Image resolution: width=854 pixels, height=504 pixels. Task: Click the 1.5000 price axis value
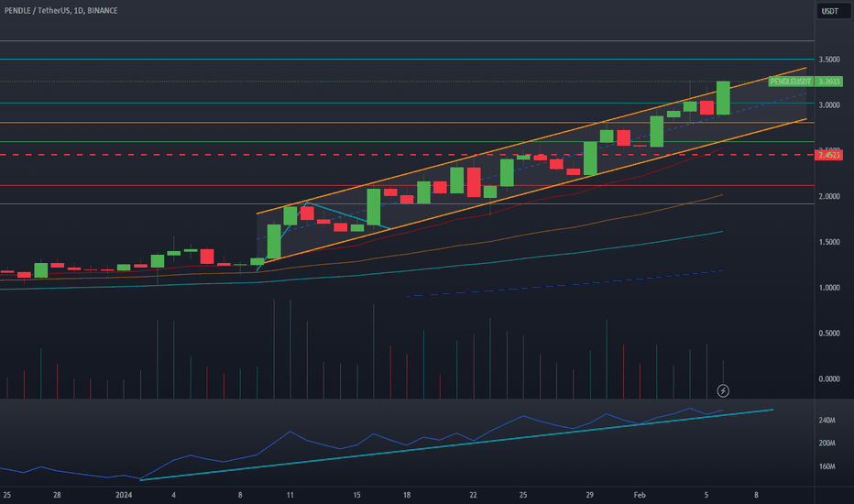829,242
